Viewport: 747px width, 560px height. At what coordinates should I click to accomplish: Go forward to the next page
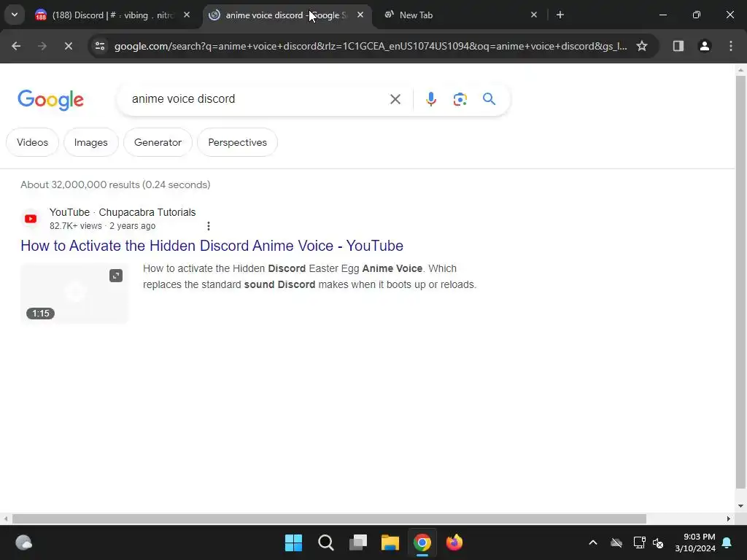click(42, 46)
